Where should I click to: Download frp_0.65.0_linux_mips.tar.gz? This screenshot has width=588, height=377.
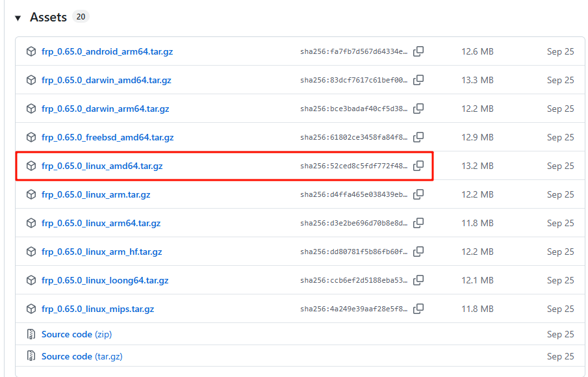(x=98, y=309)
